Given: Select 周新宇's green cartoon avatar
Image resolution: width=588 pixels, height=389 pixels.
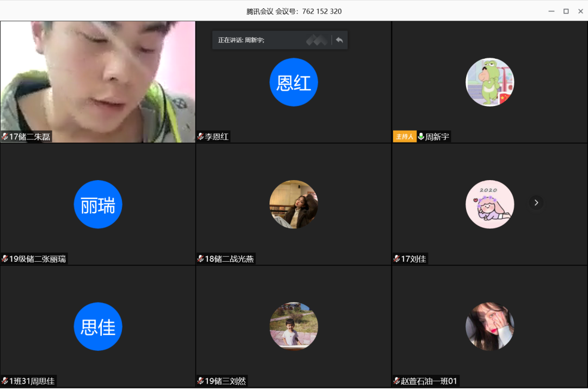Looking at the screenshot, I should 489,82.
